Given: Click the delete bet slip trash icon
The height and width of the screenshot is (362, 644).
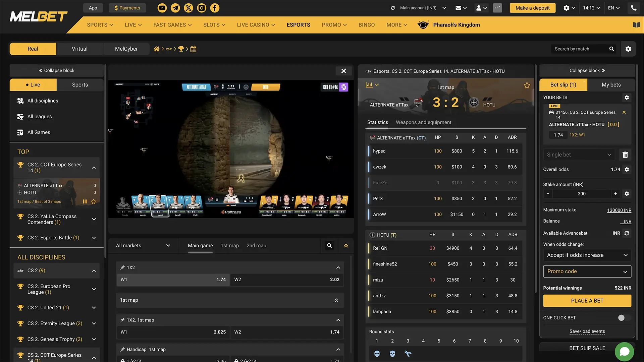Looking at the screenshot, I should click(x=625, y=155).
